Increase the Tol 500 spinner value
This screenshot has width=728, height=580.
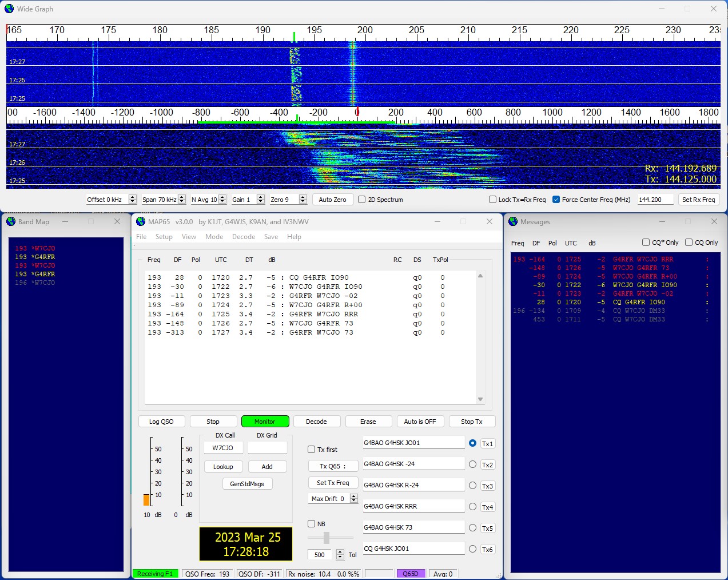340,552
